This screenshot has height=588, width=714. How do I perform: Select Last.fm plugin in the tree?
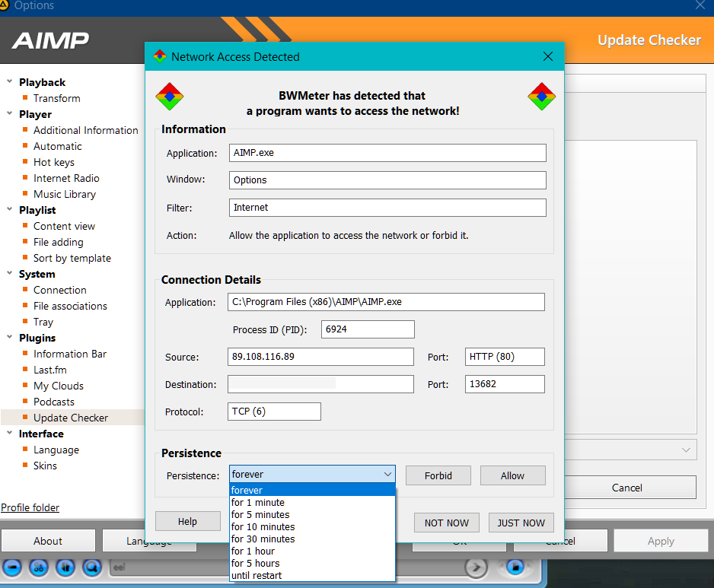[49, 370]
